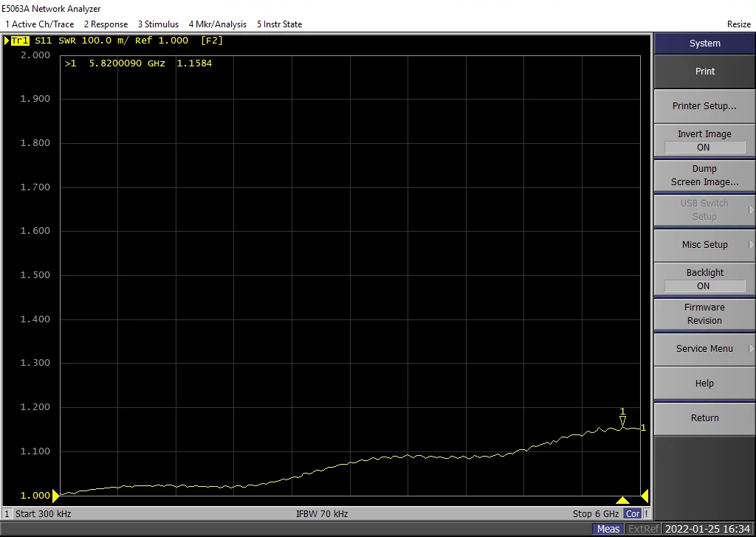Screen dimensions: 756x537
Task: Click the Resize button in the top right
Action: (x=738, y=24)
